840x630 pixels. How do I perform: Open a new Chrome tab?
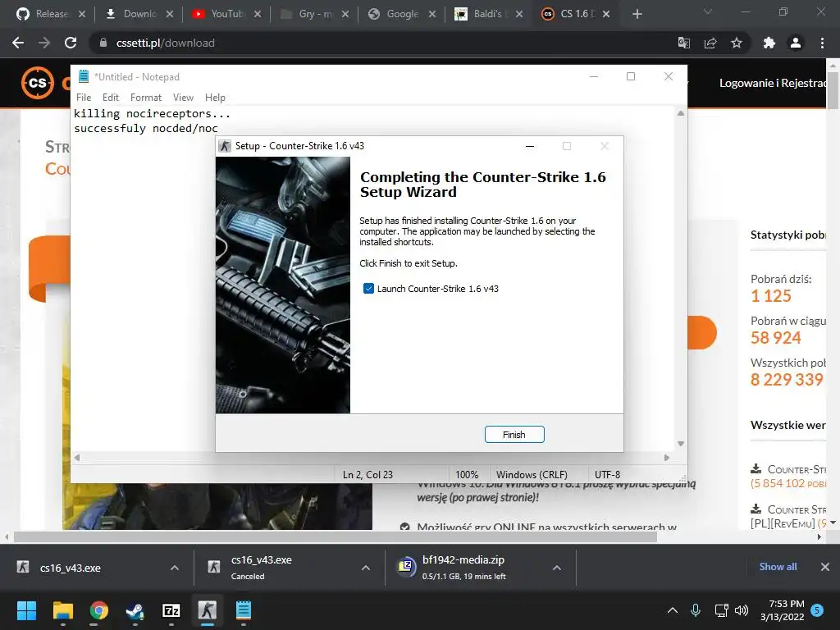pos(637,14)
